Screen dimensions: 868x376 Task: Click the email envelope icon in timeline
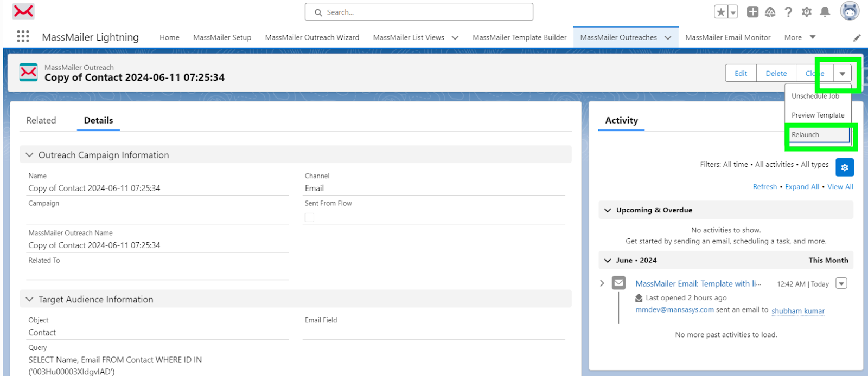[619, 283]
